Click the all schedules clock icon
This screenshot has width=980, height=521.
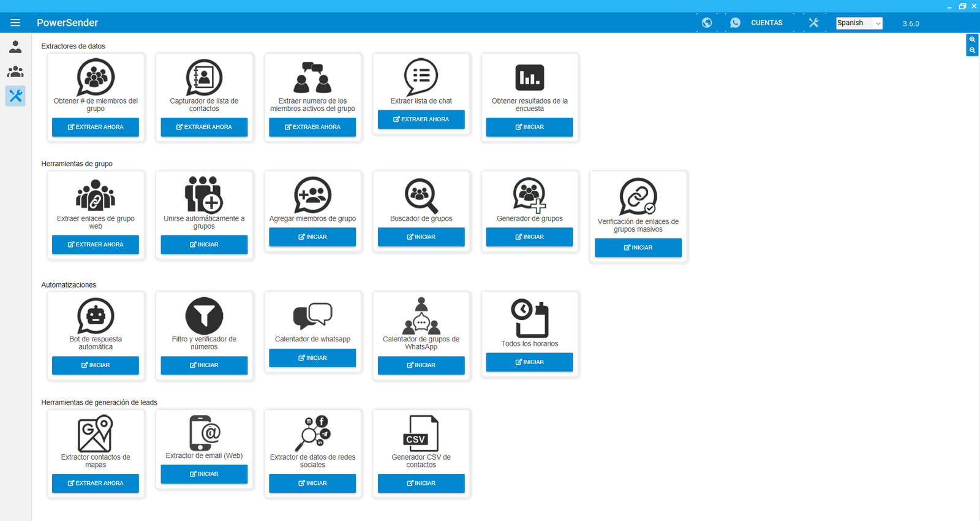coord(530,318)
